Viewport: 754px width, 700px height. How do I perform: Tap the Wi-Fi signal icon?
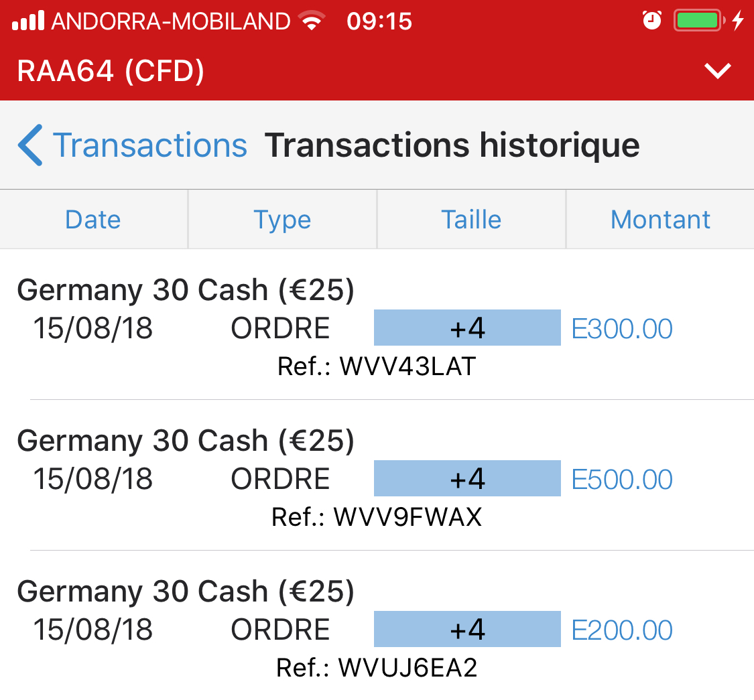[310, 21]
